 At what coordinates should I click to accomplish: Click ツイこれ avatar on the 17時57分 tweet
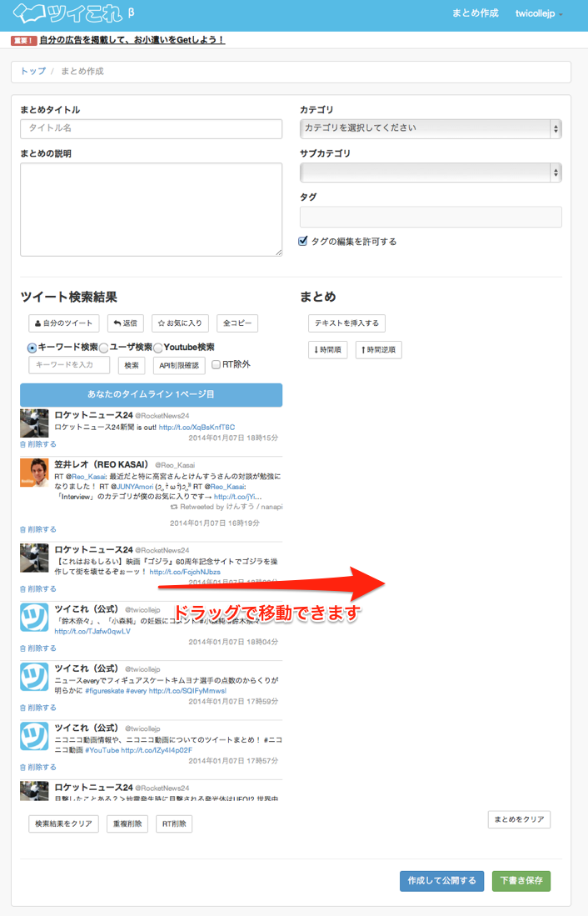(x=34, y=736)
